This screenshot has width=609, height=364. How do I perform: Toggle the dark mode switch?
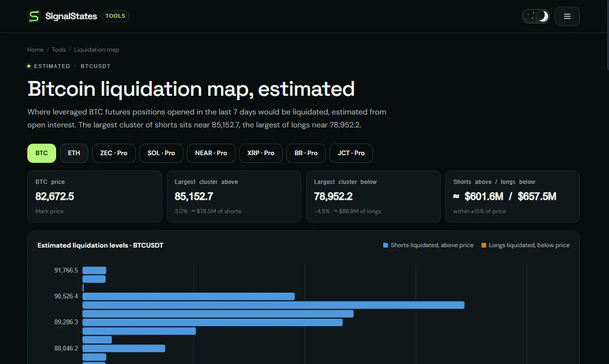[x=536, y=16]
